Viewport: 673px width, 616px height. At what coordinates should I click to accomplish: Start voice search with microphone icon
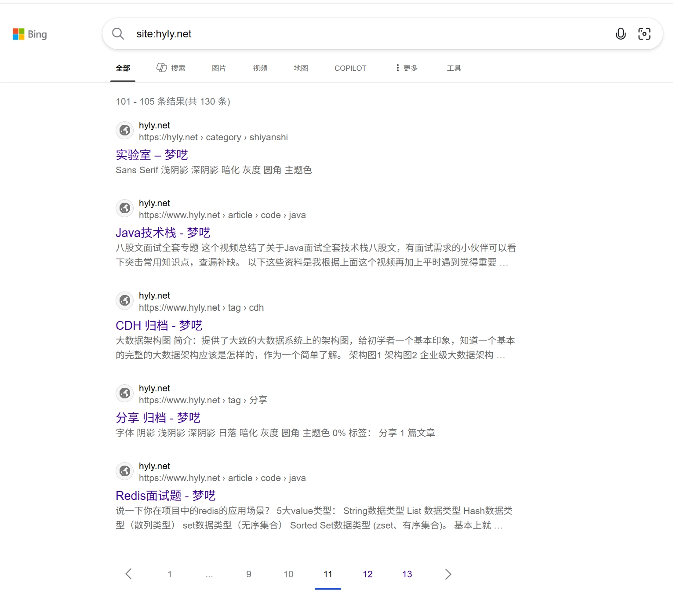click(x=620, y=34)
